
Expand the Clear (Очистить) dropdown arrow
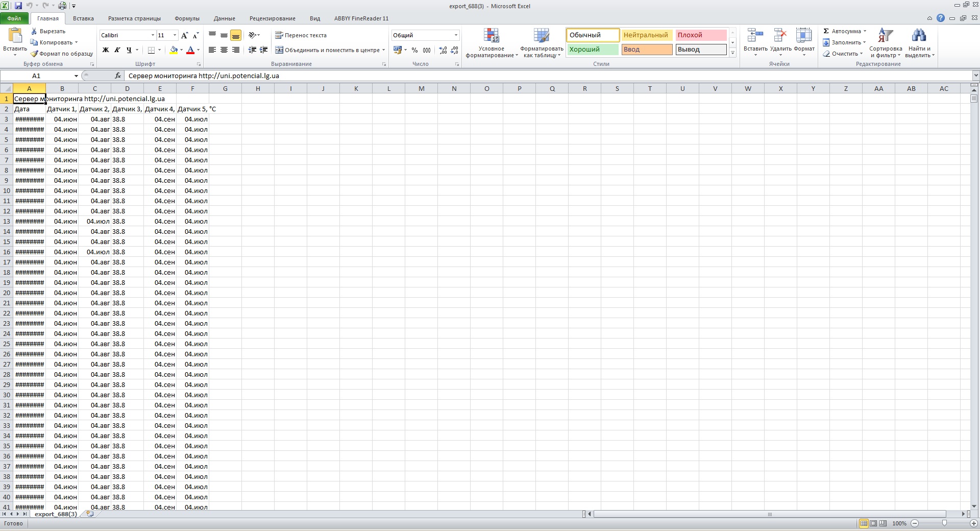(x=861, y=54)
